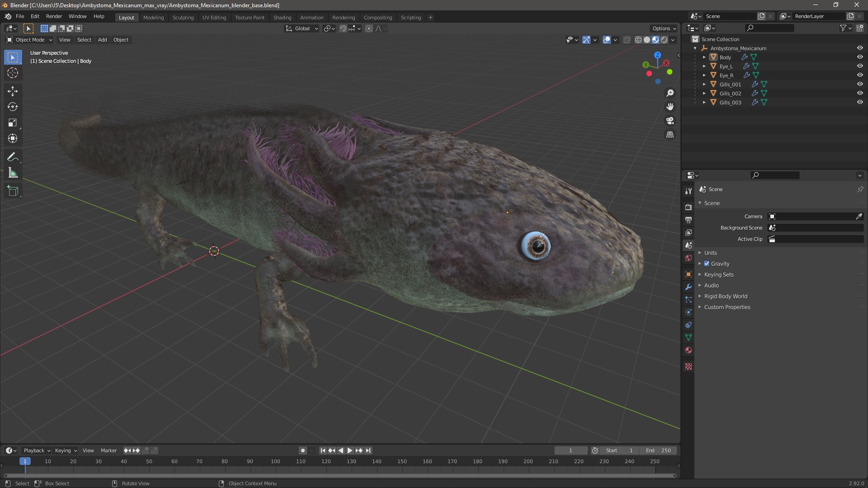This screenshot has height=488, width=868.
Task: Open the Render menu
Action: (54, 16)
